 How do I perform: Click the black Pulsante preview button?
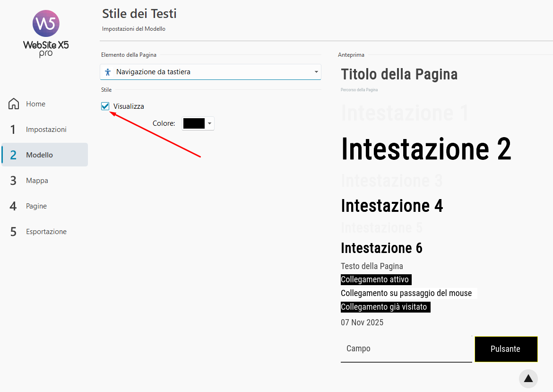pos(506,349)
